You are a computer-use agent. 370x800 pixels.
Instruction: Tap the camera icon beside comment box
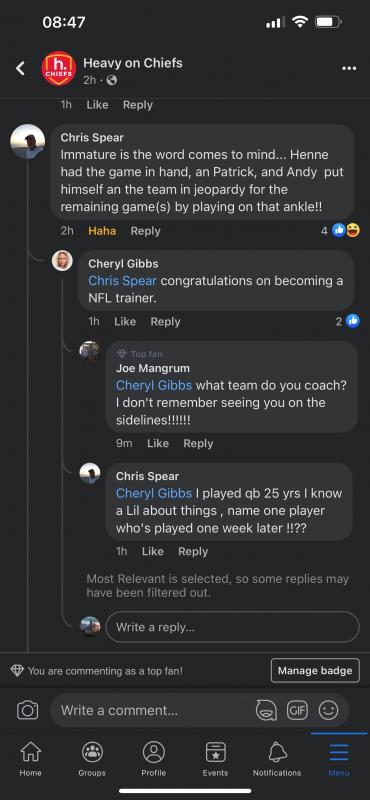28,710
